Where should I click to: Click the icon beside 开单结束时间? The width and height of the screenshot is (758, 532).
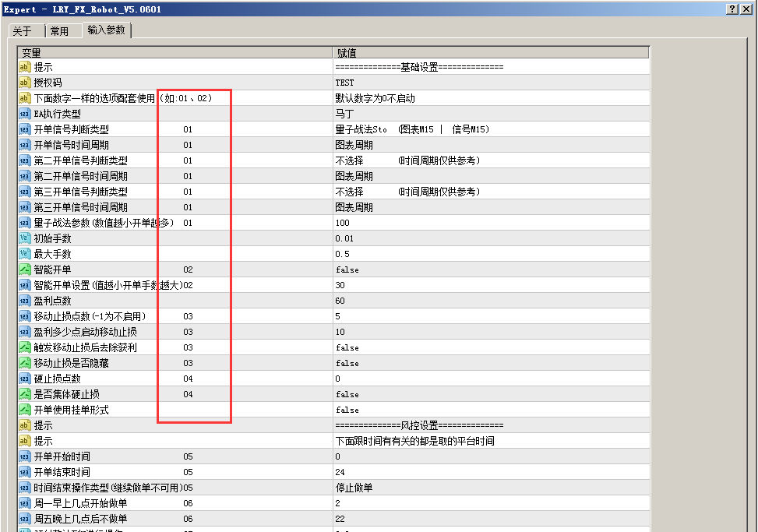tap(25, 472)
